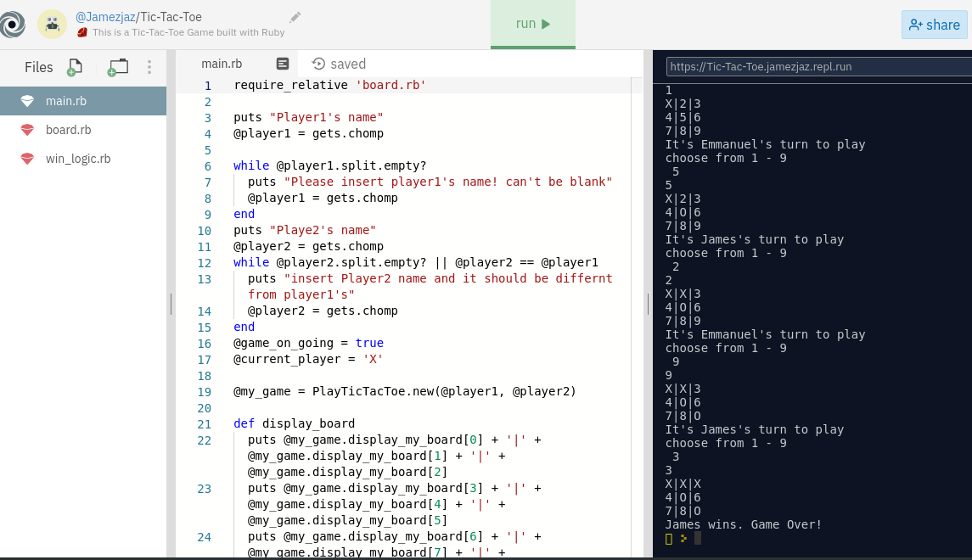The image size is (972, 560).
Task: Click the 'while @player1.split.empty?' line
Action: (x=329, y=166)
